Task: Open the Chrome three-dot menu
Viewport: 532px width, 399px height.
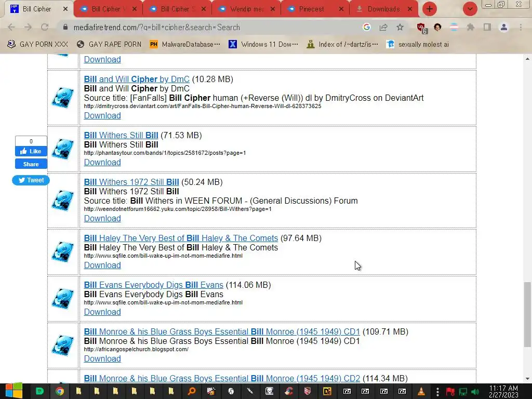Action: point(521,27)
